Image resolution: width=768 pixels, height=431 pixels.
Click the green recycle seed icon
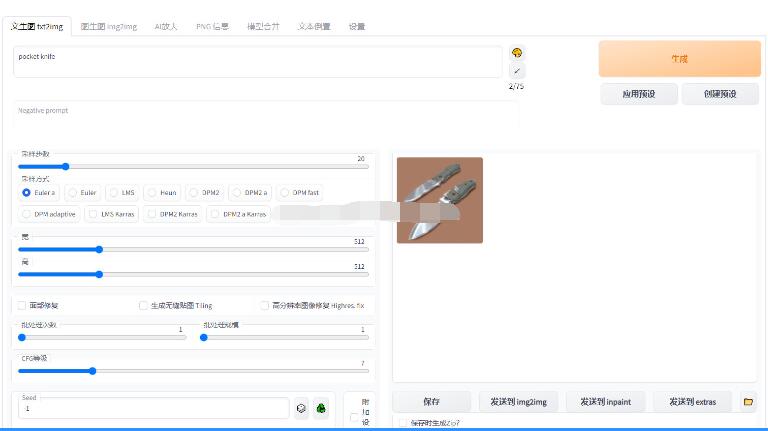point(321,408)
